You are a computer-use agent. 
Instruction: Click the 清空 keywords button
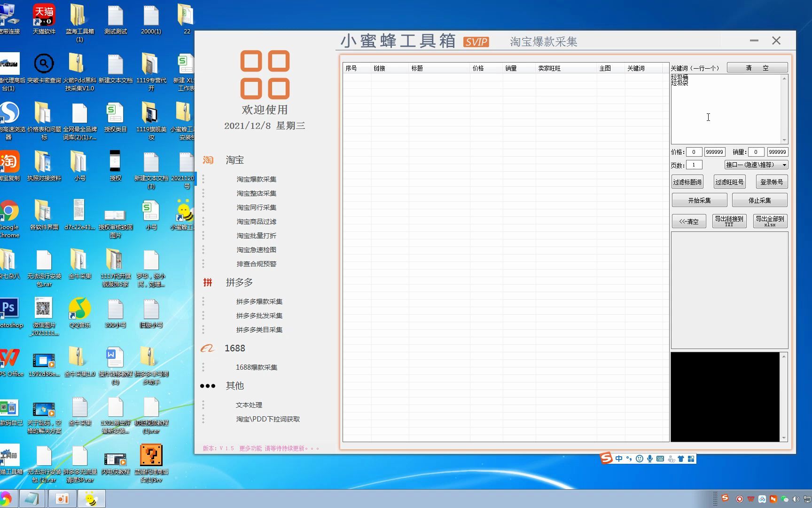(x=757, y=68)
